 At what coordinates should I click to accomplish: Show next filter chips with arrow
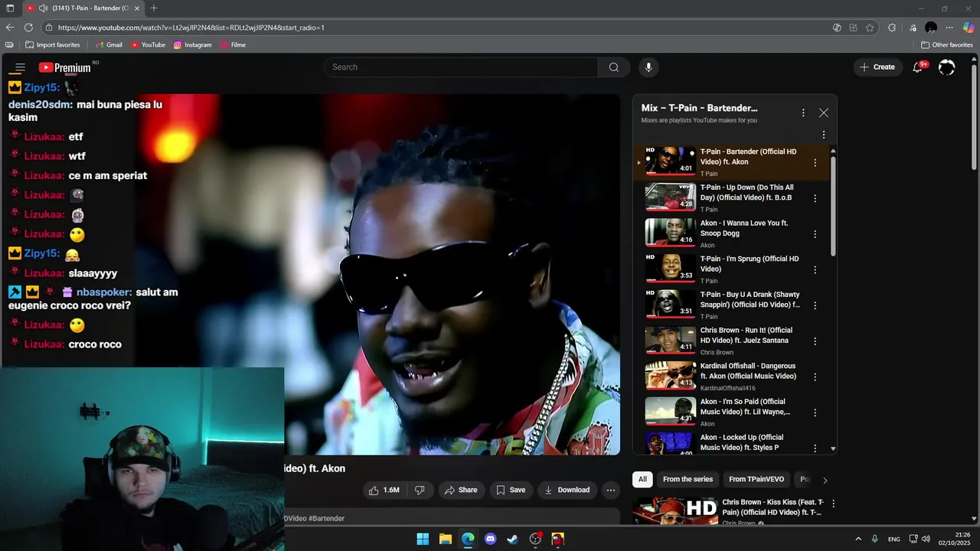point(825,481)
